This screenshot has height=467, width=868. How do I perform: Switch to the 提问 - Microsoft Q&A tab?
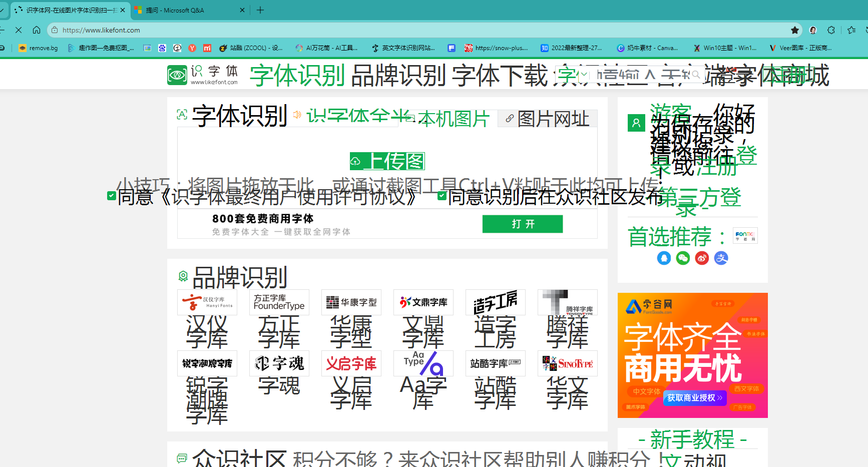point(190,10)
